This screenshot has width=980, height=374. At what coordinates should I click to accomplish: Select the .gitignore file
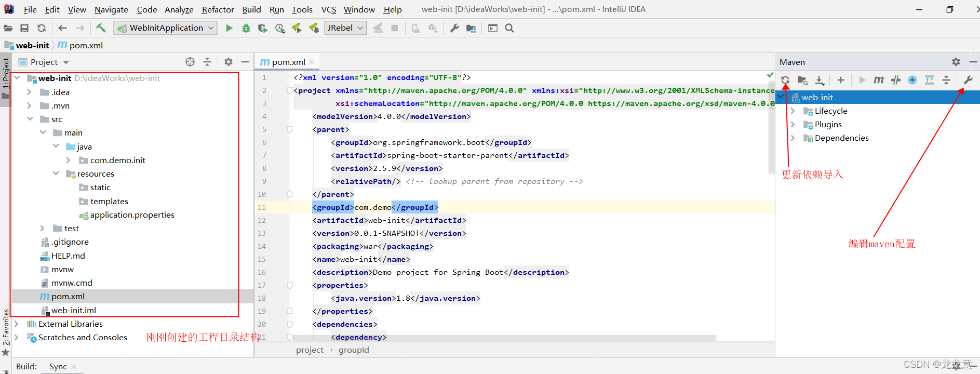point(70,242)
